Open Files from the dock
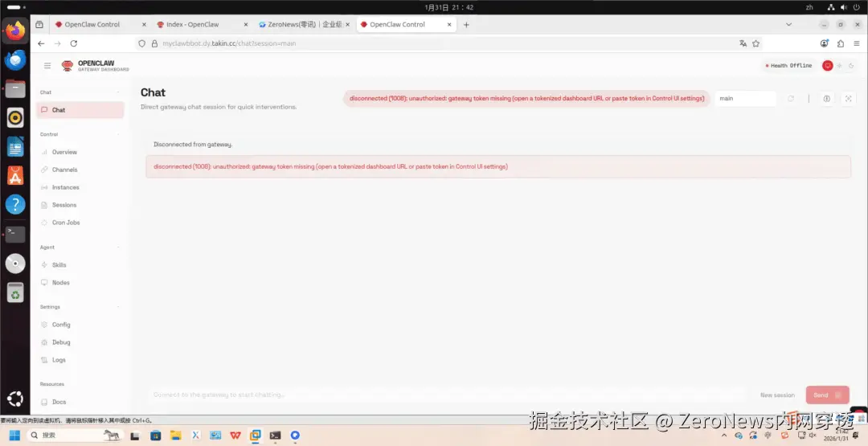 point(15,88)
